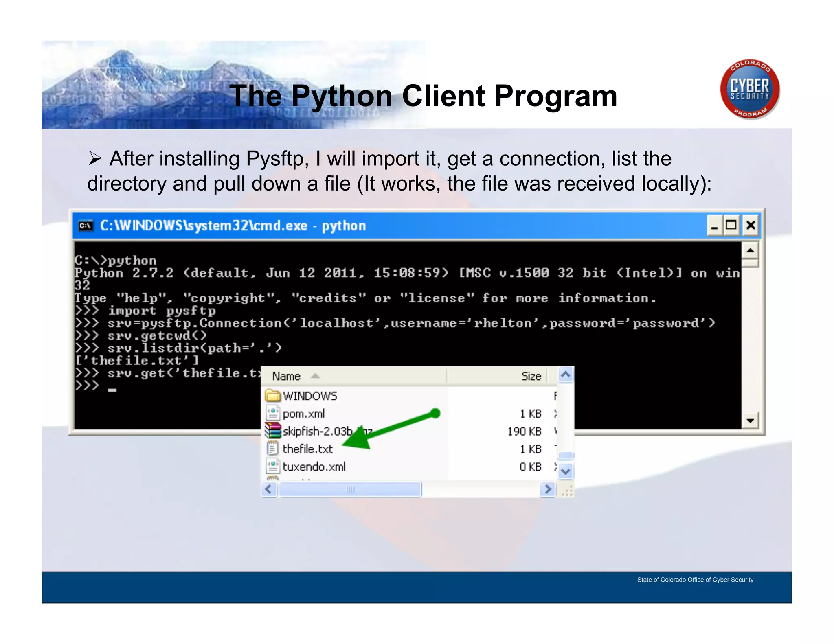
Task: Select the thefile.txt document icon
Action: 272,449
